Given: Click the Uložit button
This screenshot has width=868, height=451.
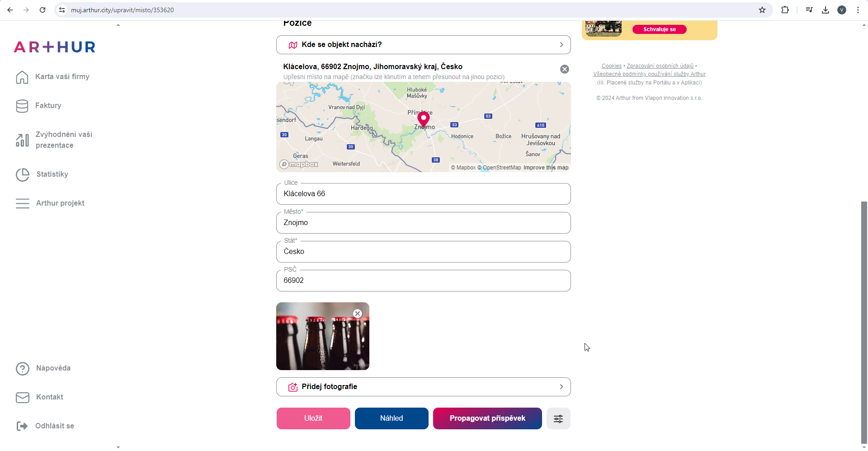Looking at the screenshot, I should pos(313,418).
